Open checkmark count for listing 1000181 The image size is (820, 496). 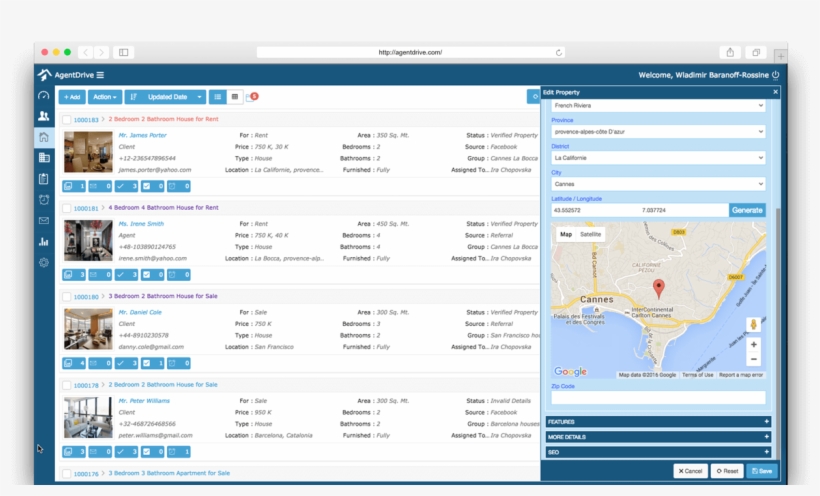point(126,275)
